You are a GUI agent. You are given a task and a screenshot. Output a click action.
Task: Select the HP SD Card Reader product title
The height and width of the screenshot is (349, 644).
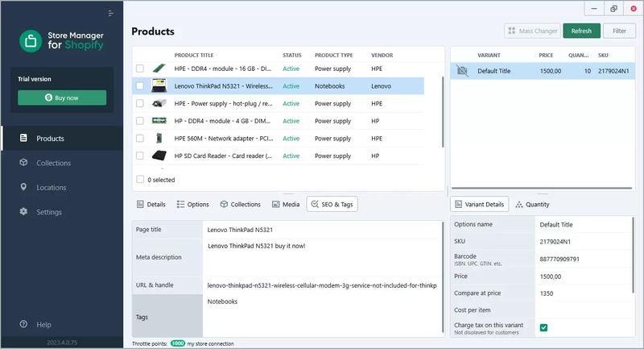[x=223, y=156]
